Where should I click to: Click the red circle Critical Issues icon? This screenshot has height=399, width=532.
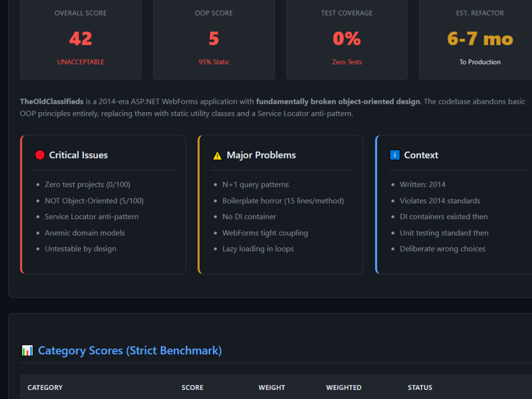pyautogui.click(x=40, y=155)
